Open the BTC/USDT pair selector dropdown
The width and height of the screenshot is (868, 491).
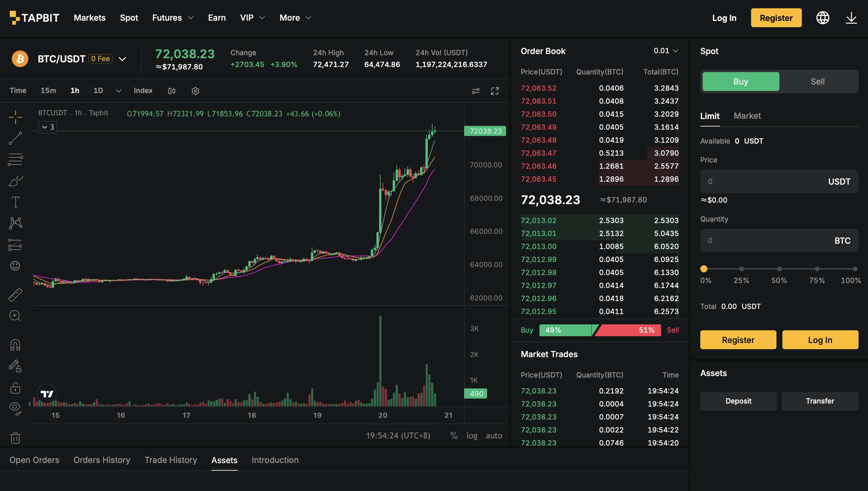click(122, 59)
